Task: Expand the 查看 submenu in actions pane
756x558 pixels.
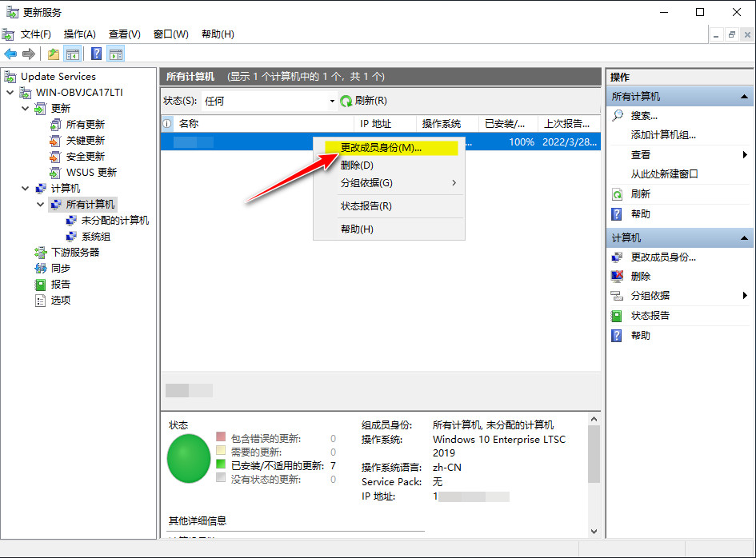Action: (x=745, y=154)
